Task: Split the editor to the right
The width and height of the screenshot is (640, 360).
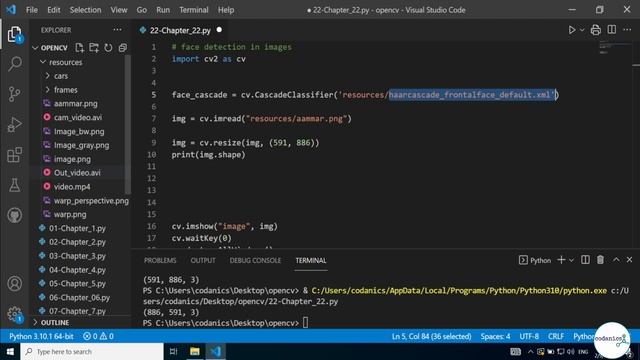Action: pyautogui.click(x=611, y=29)
